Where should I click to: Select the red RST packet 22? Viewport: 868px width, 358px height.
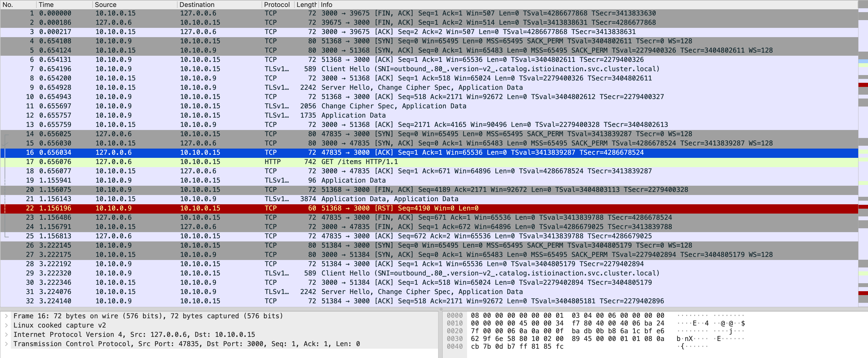[400, 208]
